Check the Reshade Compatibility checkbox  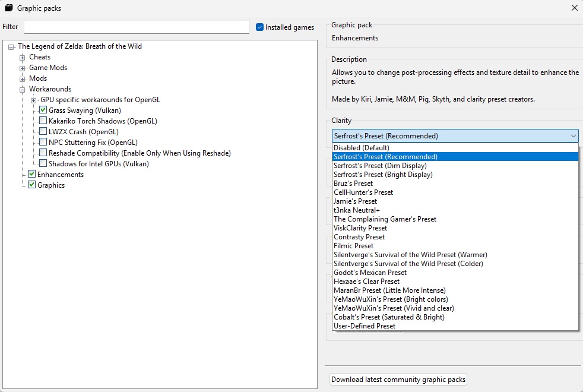point(43,153)
